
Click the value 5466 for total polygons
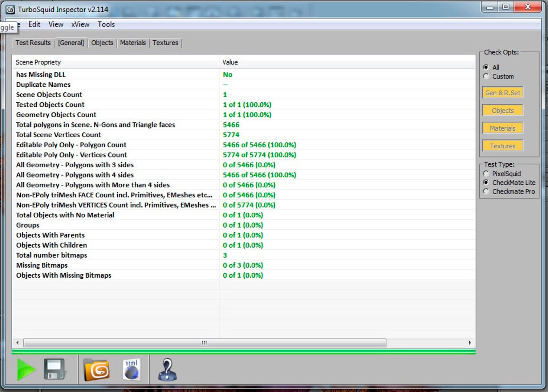pyautogui.click(x=231, y=124)
